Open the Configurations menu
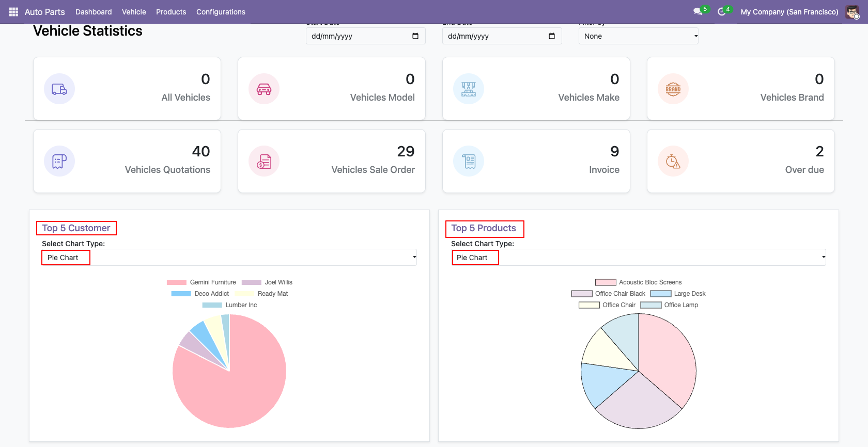Image resolution: width=868 pixels, height=447 pixels. [x=221, y=12]
